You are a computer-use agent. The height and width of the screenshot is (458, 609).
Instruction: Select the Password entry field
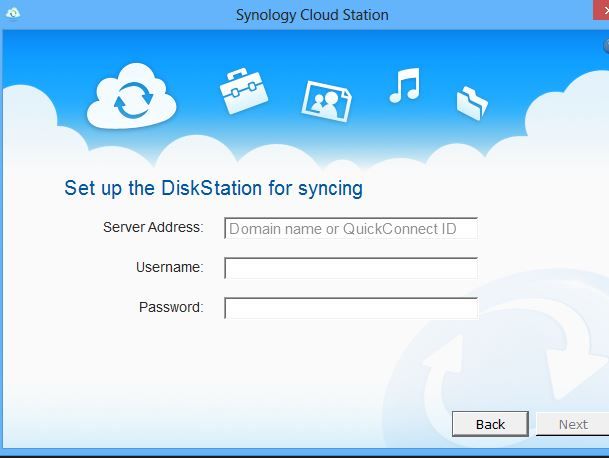pos(351,308)
